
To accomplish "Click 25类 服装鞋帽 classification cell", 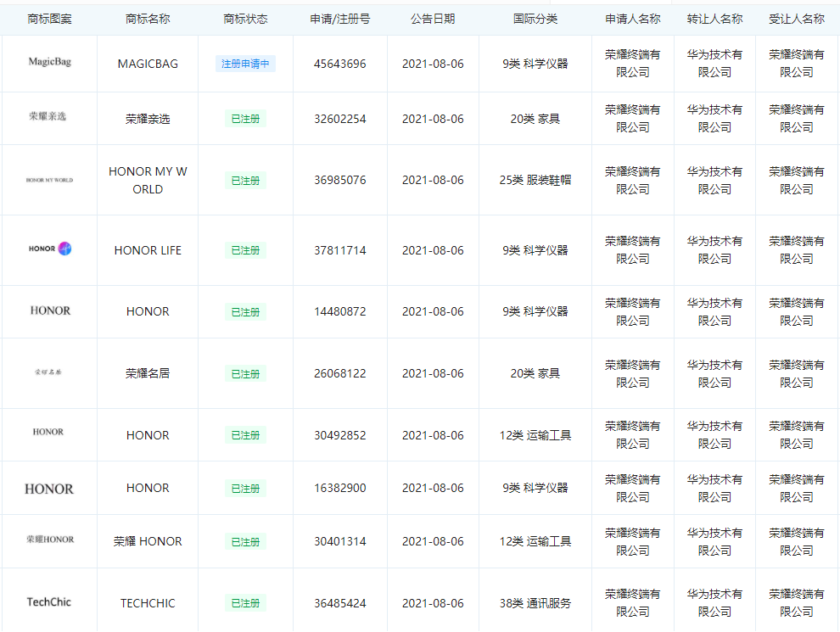I will (x=535, y=180).
